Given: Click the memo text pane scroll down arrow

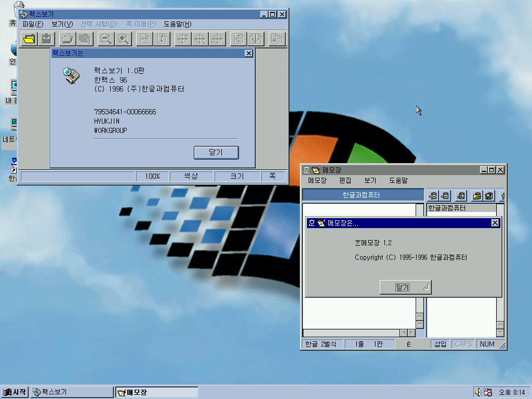Looking at the screenshot, I should [x=420, y=325].
